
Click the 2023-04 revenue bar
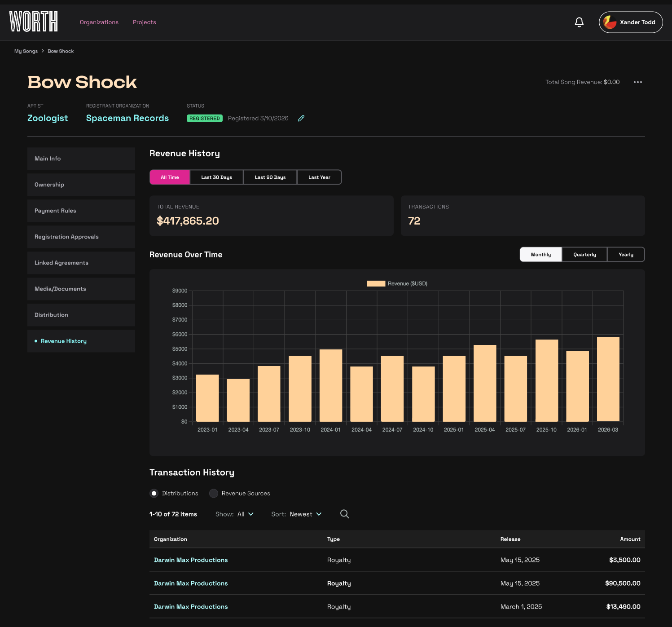point(238,400)
